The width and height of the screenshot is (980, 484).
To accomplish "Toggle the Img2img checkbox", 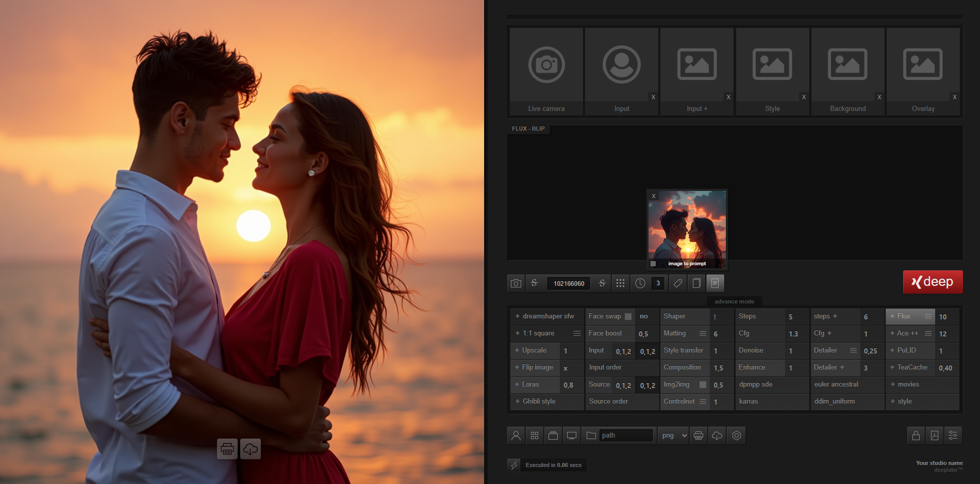I will click(x=703, y=384).
